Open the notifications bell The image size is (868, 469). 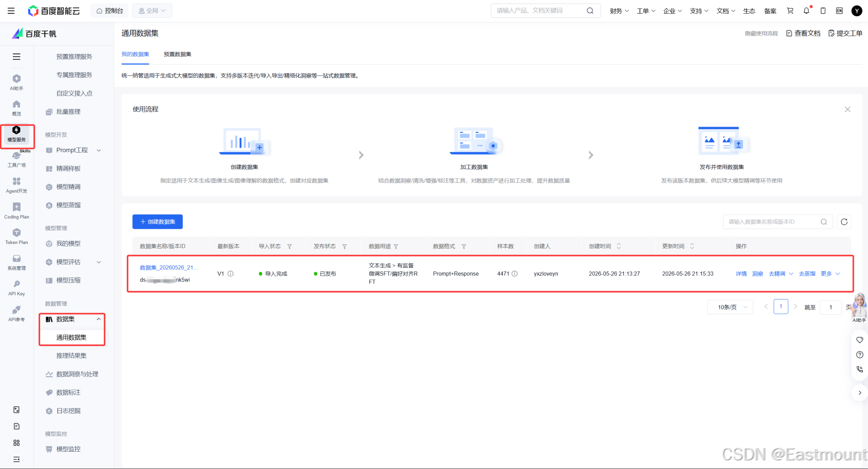tap(807, 11)
